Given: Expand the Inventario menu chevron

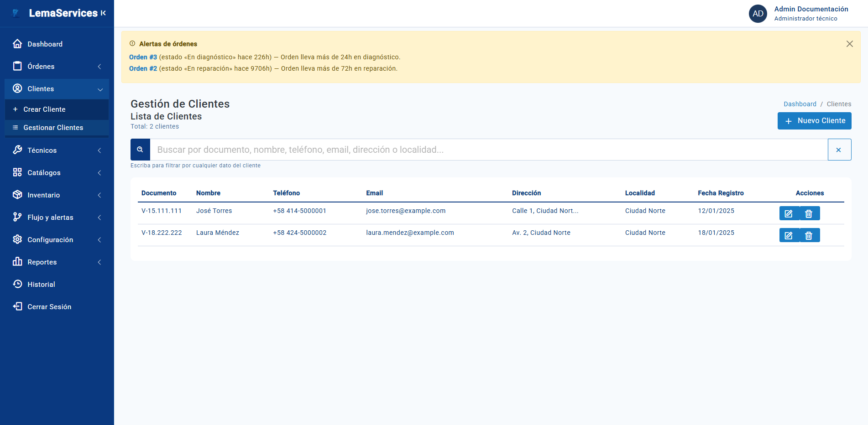Looking at the screenshot, I should [x=99, y=195].
